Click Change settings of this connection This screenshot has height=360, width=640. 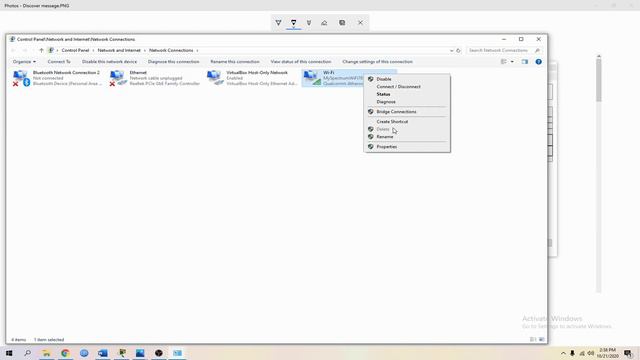tap(378, 62)
